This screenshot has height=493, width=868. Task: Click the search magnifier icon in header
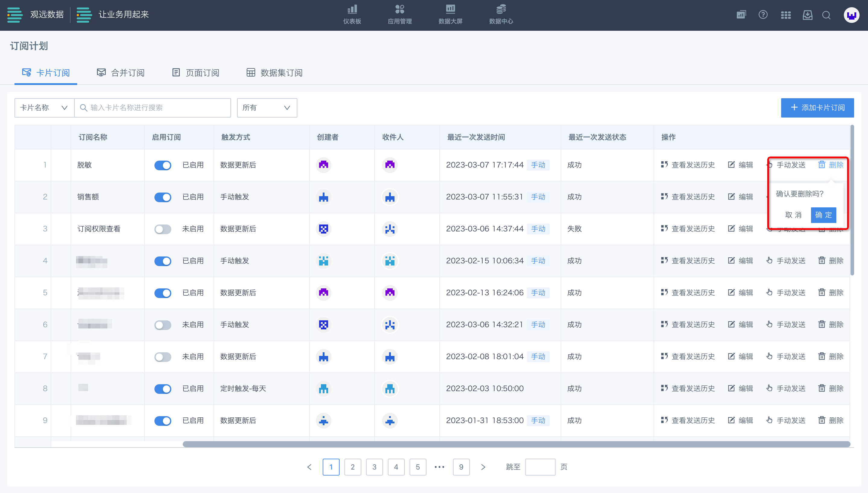click(826, 15)
